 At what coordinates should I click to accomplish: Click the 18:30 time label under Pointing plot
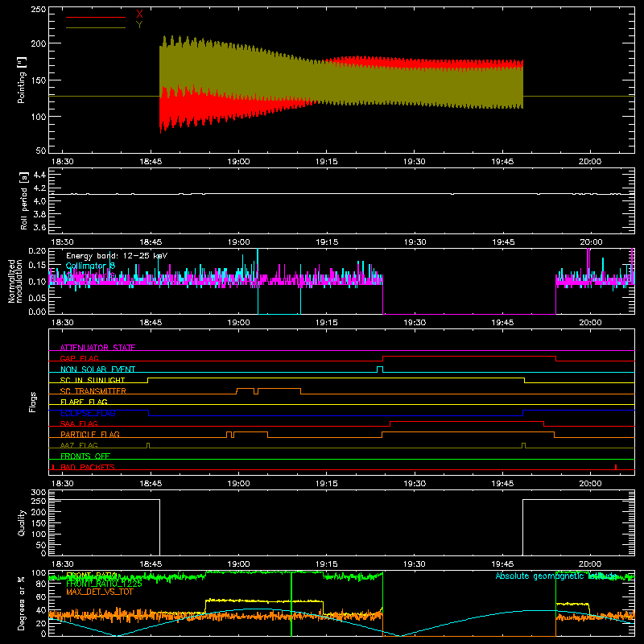pos(62,162)
